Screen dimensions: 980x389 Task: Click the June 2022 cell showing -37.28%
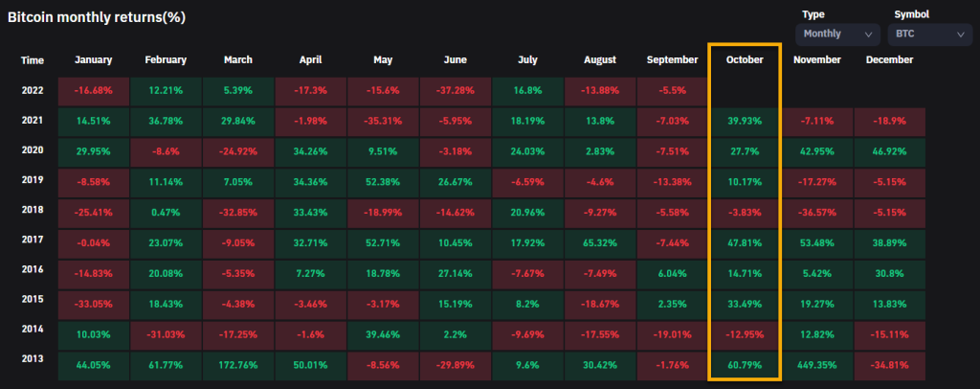tap(455, 91)
